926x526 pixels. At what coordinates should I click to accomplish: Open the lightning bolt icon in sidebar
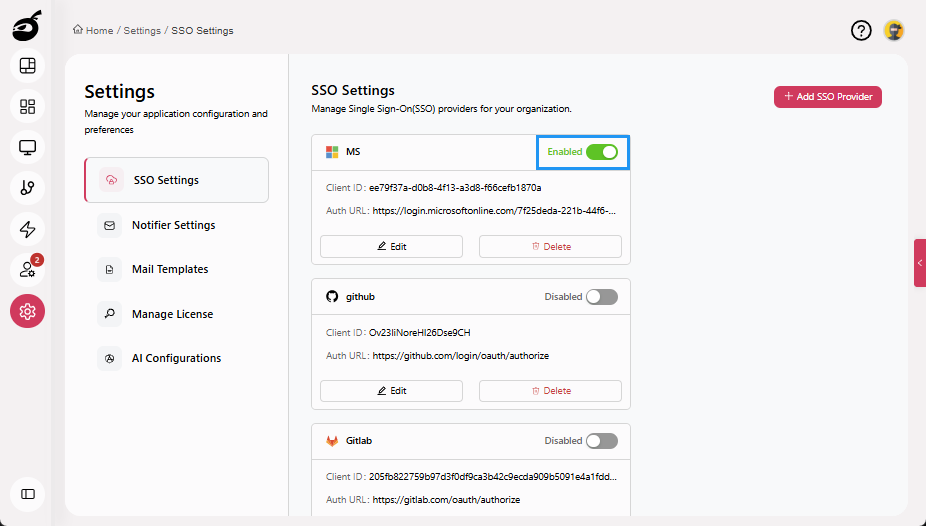pos(27,229)
